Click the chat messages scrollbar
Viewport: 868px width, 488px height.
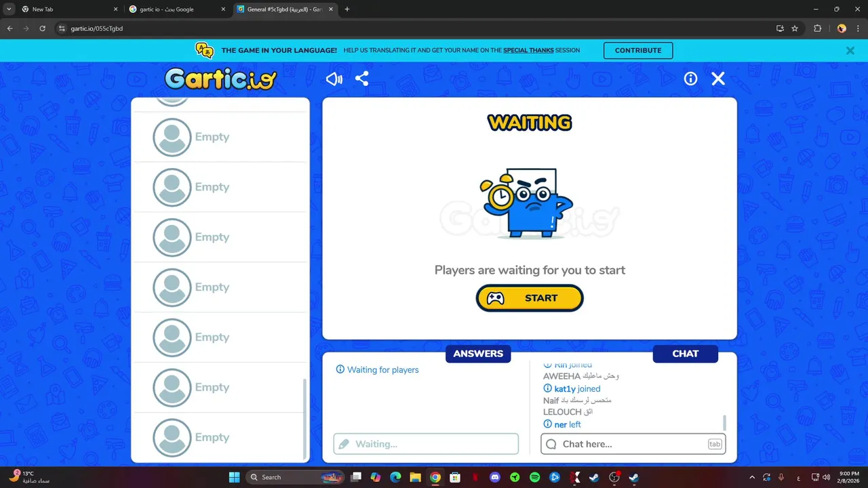tap(724, 423)
